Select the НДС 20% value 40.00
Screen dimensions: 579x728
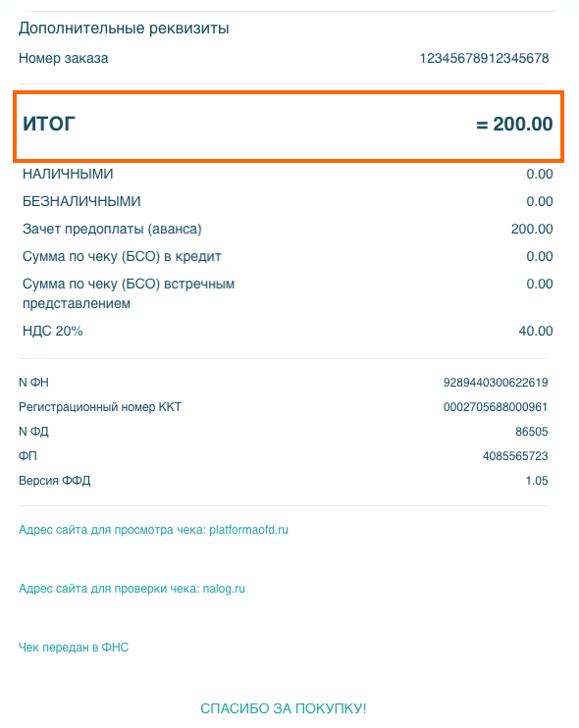[536, 331]
